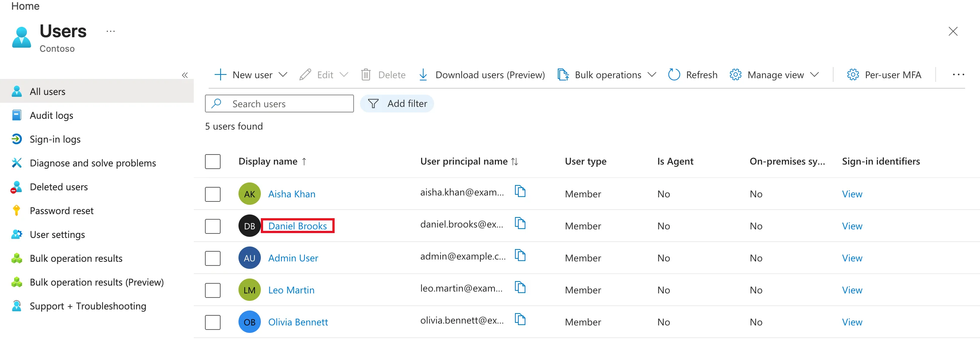Click the LM avatar for Leo Martin

click(250, 290)
